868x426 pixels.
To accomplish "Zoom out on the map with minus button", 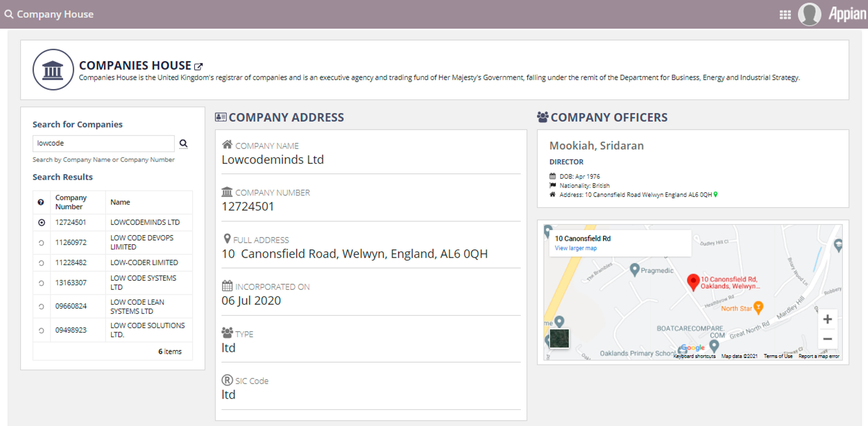I will coord(828,339).
